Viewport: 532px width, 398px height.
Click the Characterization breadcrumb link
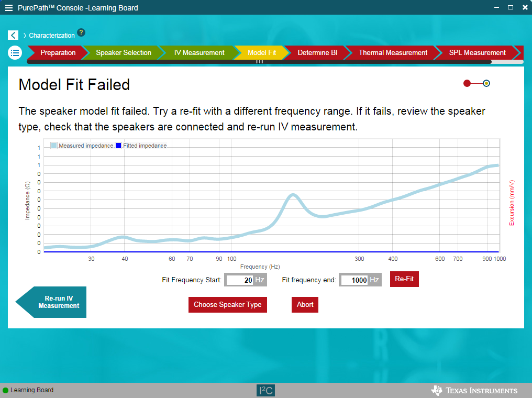(51, 35)
